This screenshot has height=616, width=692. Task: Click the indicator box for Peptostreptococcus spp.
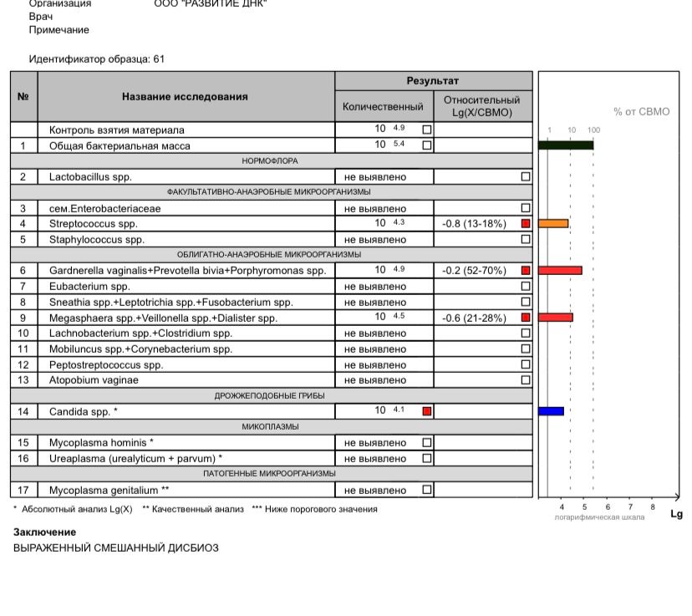coord(526,364)
